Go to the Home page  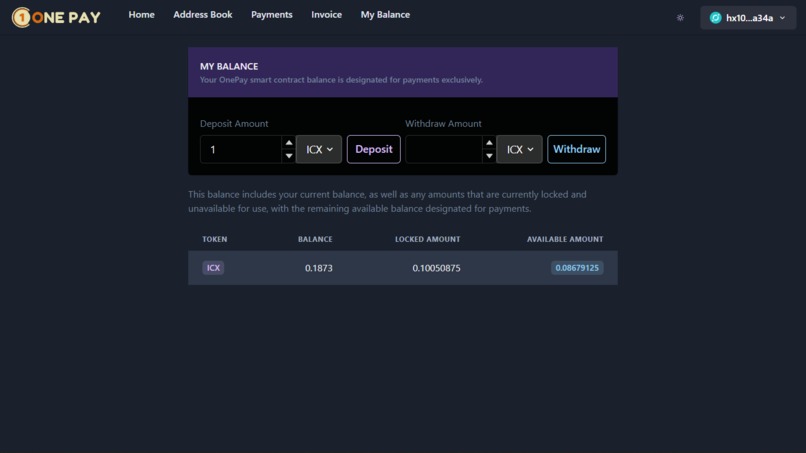point(141,15)
